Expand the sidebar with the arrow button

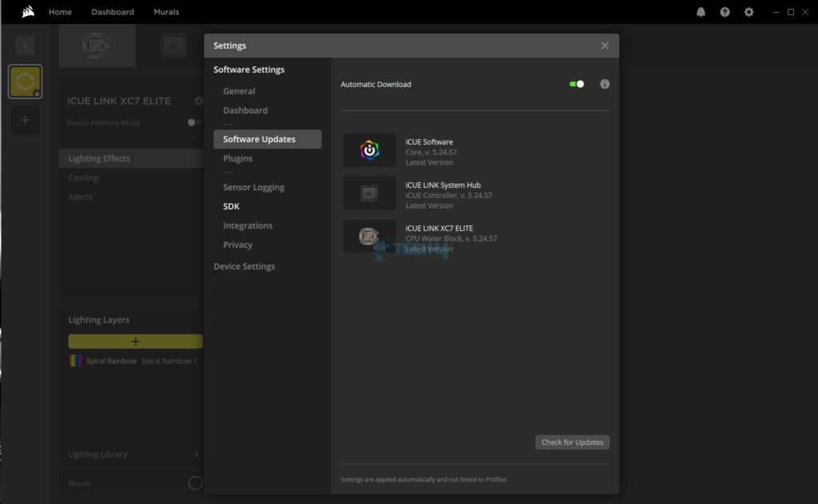[25, 46]
